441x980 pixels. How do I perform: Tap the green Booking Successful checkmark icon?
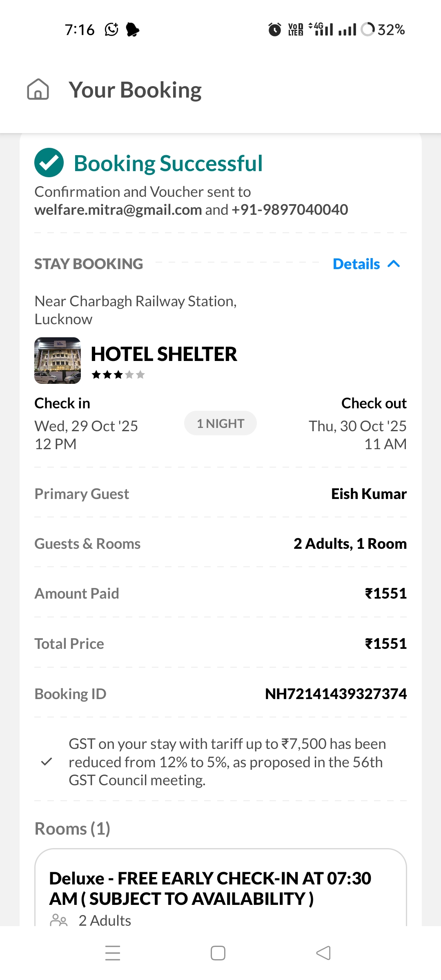click(49, 163)
